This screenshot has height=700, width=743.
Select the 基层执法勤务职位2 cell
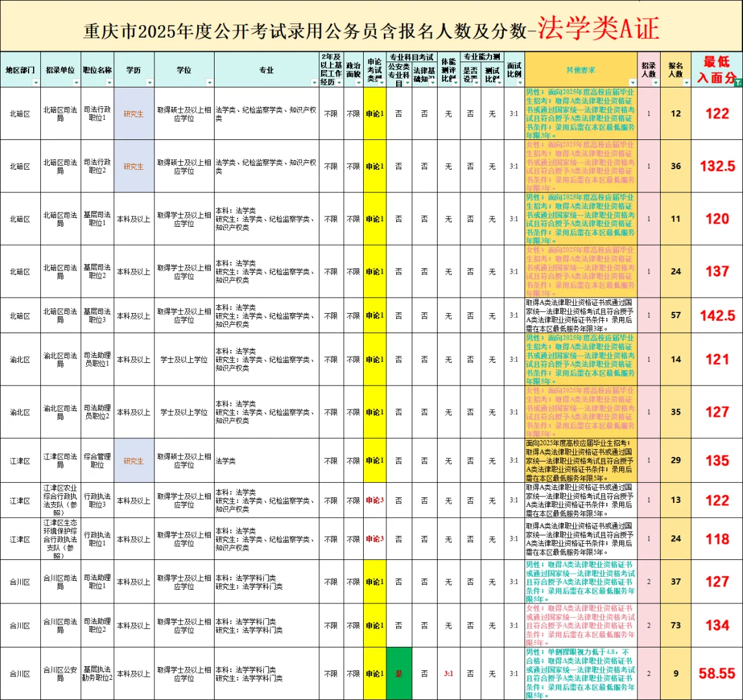point(97,673)
